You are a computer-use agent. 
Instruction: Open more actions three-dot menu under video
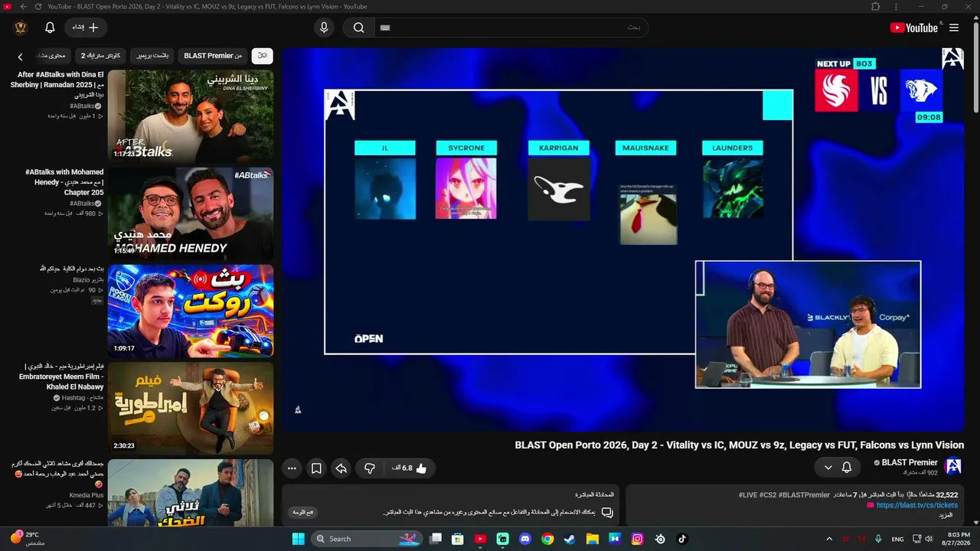292,468
